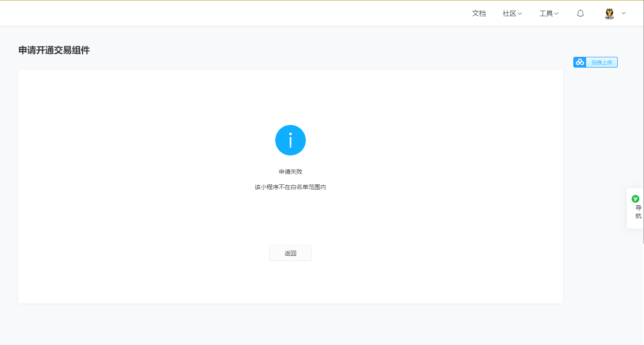Expand the 工具 dropdown chevron

point(556,14)
